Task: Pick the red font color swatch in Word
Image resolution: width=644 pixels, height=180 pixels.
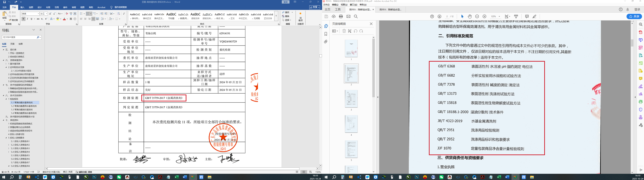Action: pyautogui.click(x=64, y=19)
